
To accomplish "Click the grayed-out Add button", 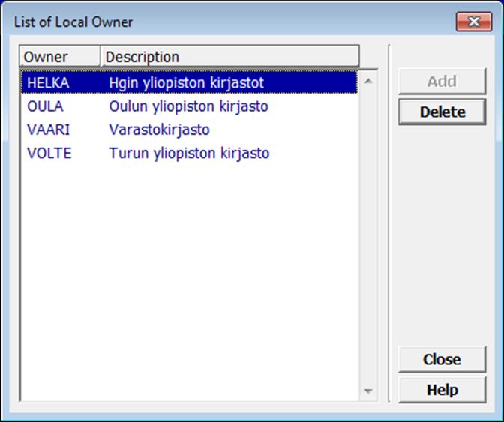I will point(442,81).
